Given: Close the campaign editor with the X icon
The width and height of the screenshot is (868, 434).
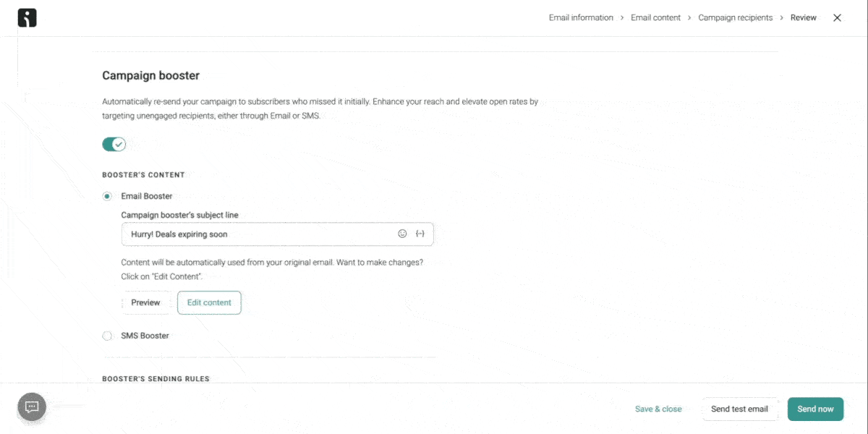Looking at the screenshot, I should (x=837, y=18).
